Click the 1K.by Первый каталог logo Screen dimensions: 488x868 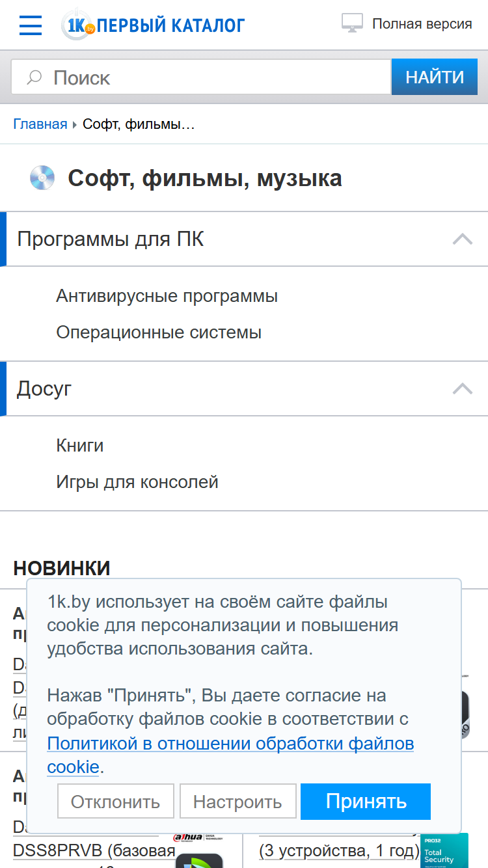coord(153,25)
